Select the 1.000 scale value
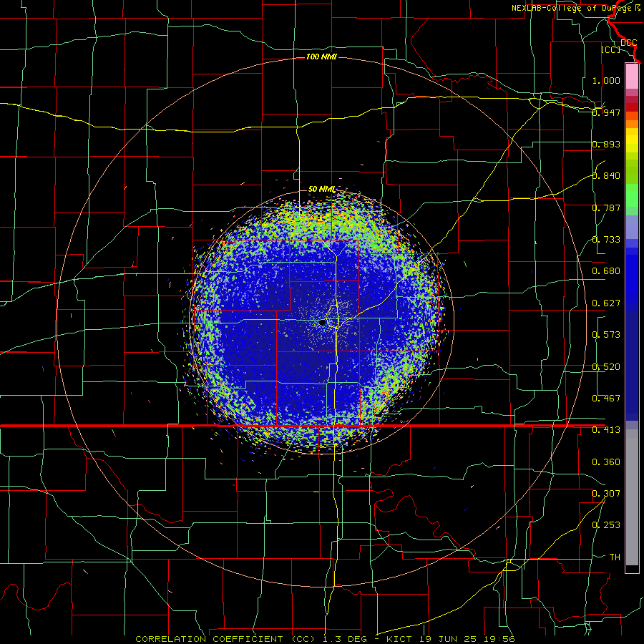 pyautogui.click(x=606, y=80)
